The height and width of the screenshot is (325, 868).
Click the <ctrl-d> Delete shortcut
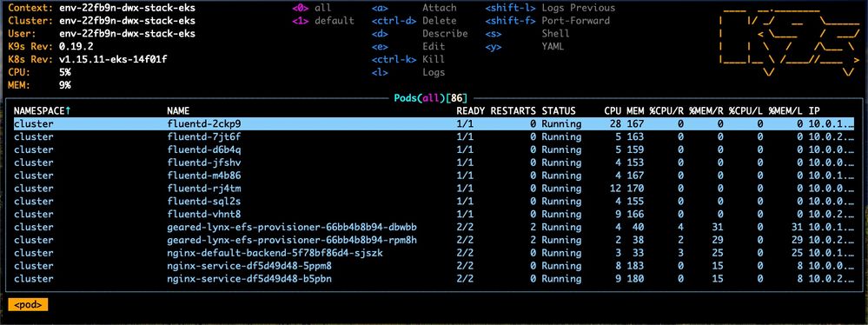[414, 21]
